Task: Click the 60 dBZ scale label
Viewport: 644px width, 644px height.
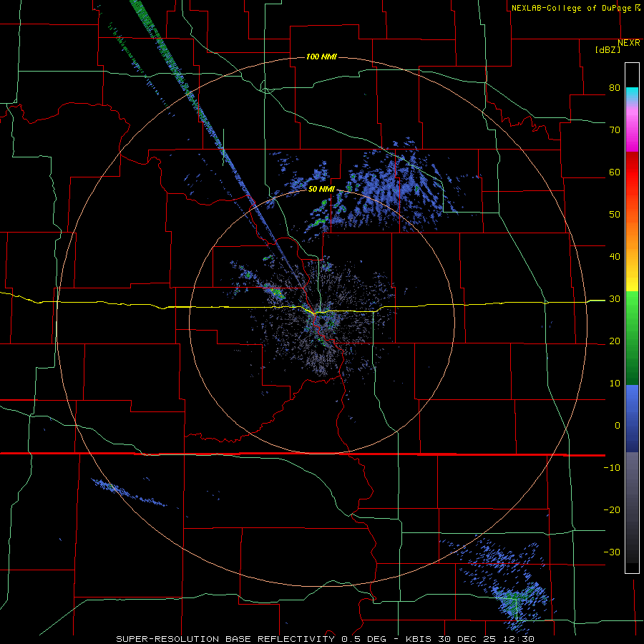Action: [615, 172]
